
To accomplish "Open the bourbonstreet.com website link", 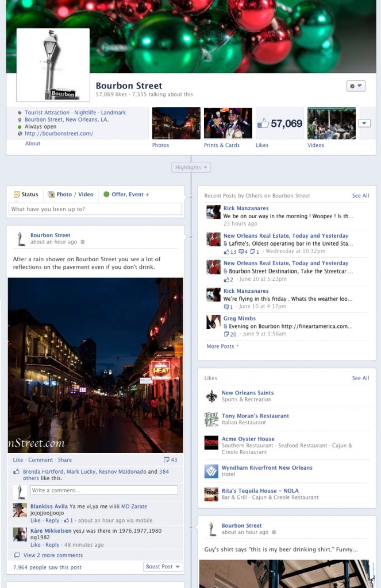I will click(x=59, y=133).
